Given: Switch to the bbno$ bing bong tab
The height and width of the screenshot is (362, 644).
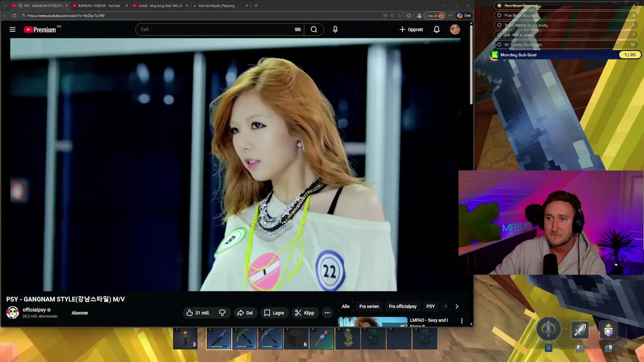Looking at the screenshot, I should click(x=159, y=6).
